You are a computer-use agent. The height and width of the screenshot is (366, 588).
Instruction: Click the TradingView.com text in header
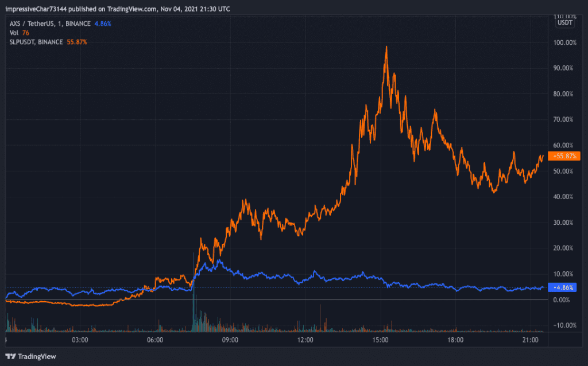pos(118,9)
